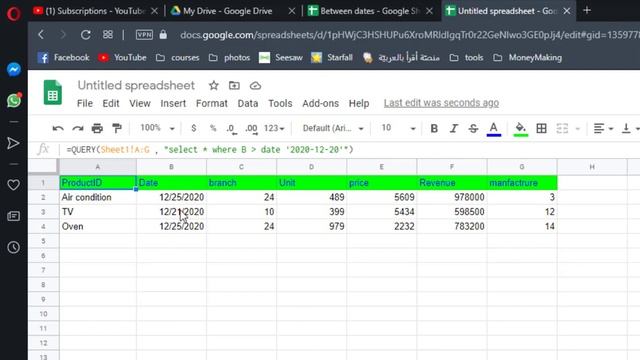Format as percent with % icon
Screen dimensions: 640x360
[213, 128]
